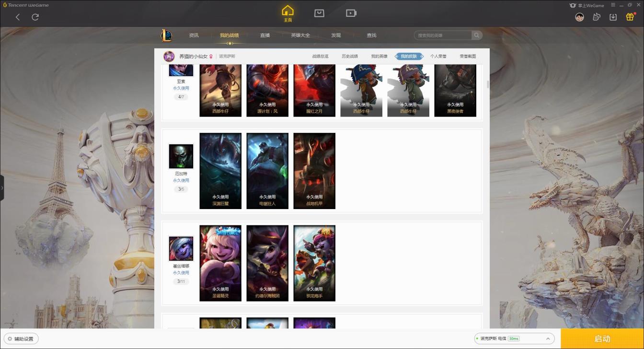Click the 4/7 skin count badge
The image size is (644, 349).
pos(181,97)
